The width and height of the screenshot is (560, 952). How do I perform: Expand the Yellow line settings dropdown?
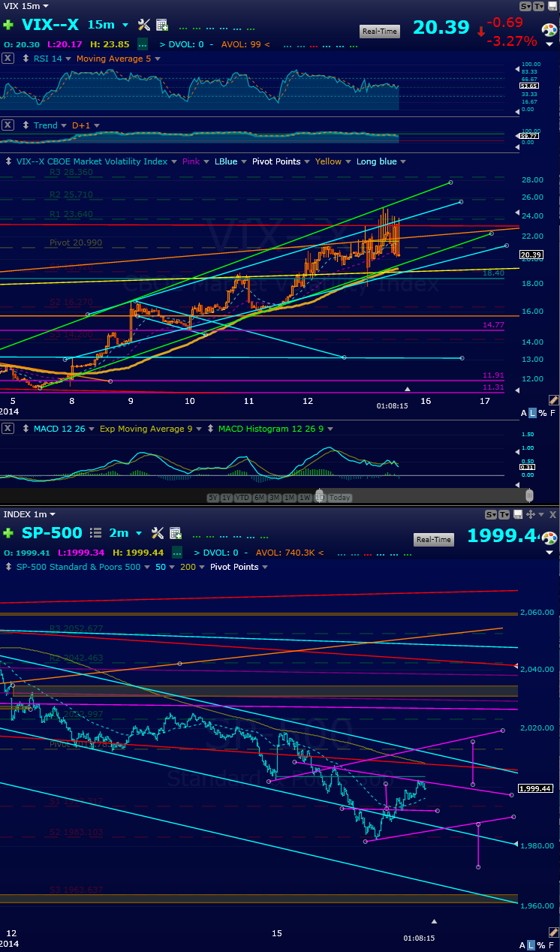point(348,161)
